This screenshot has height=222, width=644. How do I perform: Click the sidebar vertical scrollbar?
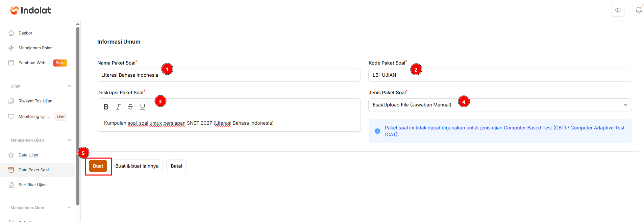click(x=78, y=116)
